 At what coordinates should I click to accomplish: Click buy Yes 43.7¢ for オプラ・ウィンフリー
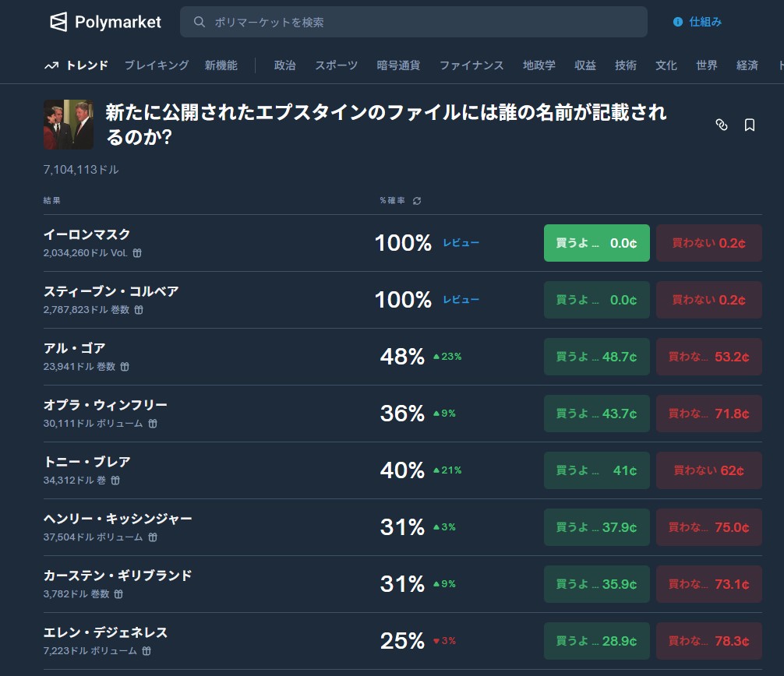click(596, 414)
